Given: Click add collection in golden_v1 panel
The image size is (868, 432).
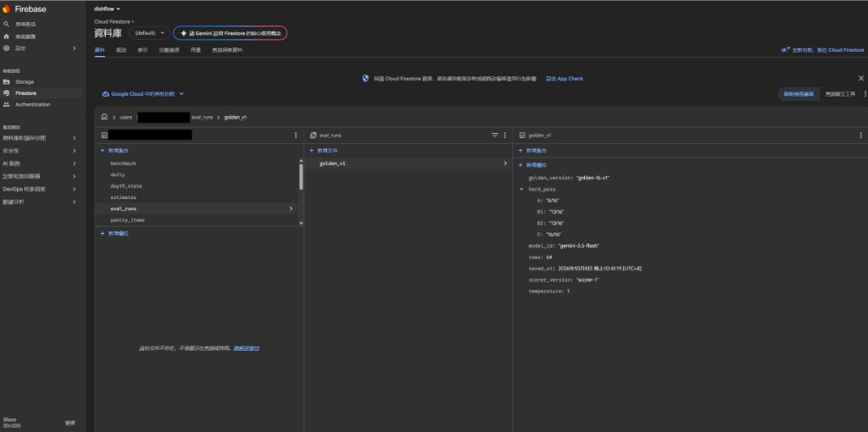Looking at the screenshot, I should tap(533, 151).
